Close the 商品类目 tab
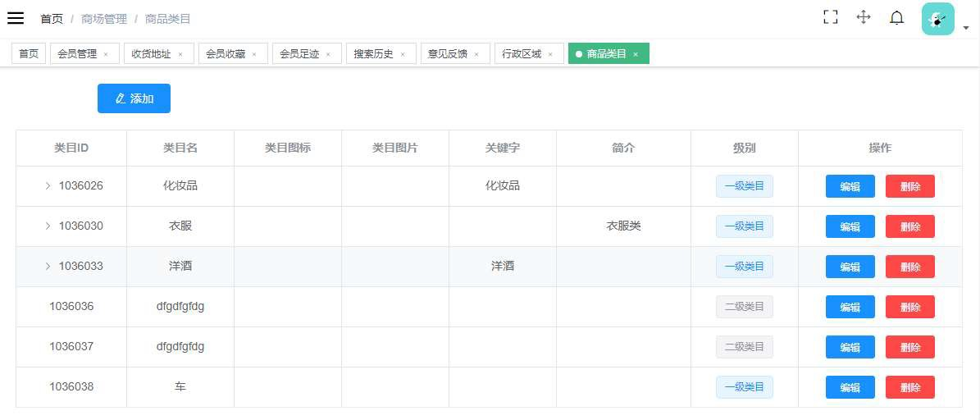The image size is (980, 420). [x=636, y=54]
